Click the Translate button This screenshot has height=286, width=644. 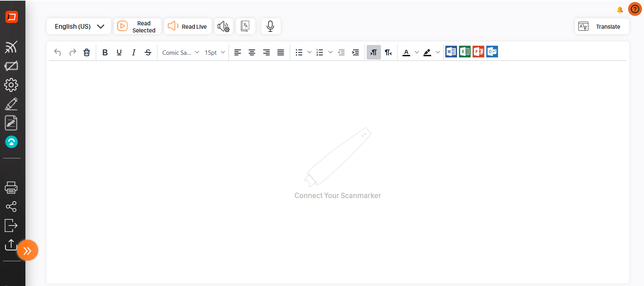(602, 26)
